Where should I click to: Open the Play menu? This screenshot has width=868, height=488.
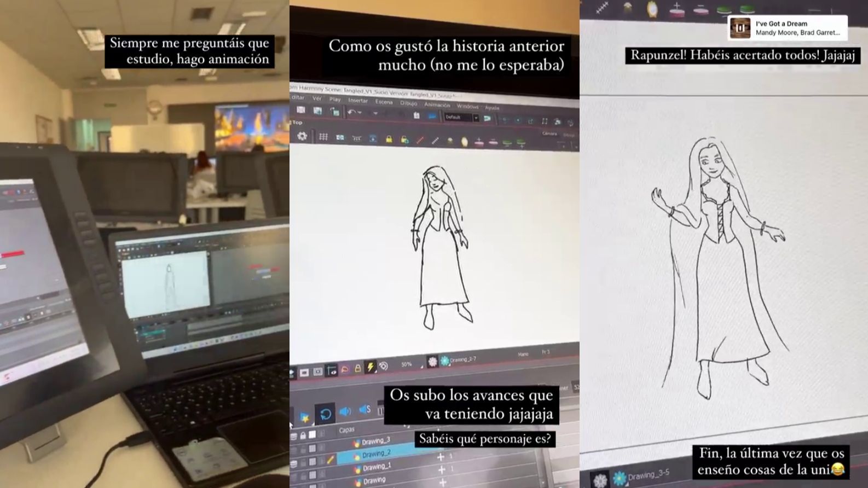click(335, 100)
